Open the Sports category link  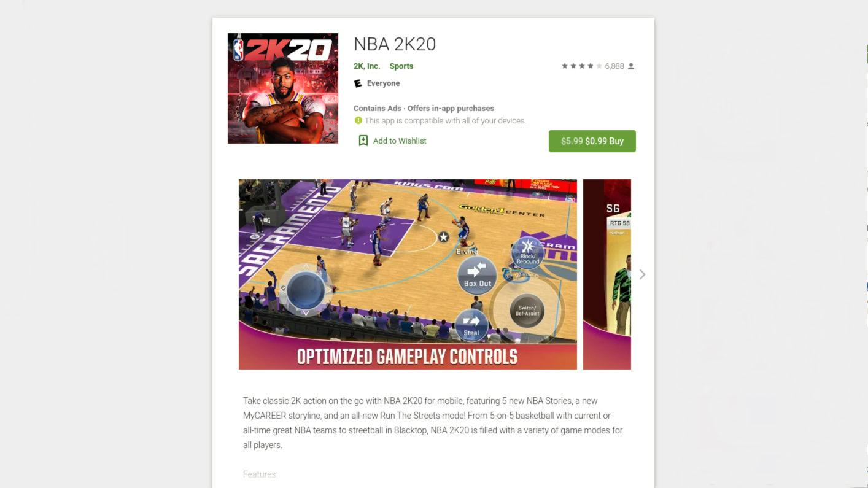pos(401,66)
